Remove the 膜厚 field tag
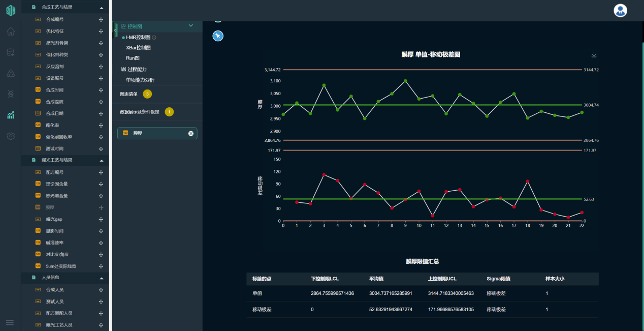Image resolution: width=644 pixels, height=331 pixels. click(191, 133)
